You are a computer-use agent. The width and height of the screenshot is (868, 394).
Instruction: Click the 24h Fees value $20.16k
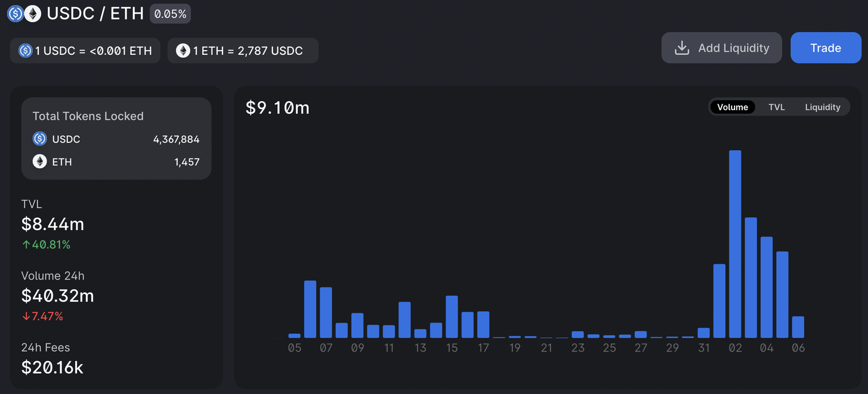pyautogui.click(x=52, y=367)
